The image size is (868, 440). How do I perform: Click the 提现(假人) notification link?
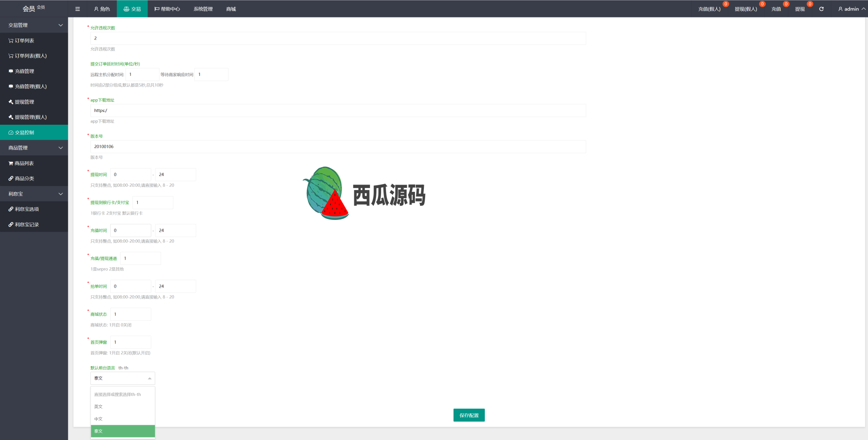tap(746, 8)
